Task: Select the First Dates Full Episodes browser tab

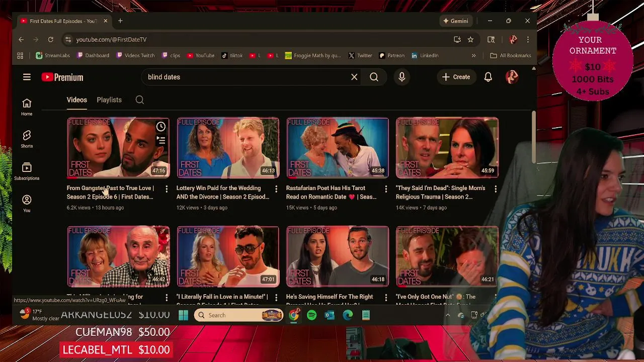Action: coord(63,21)
